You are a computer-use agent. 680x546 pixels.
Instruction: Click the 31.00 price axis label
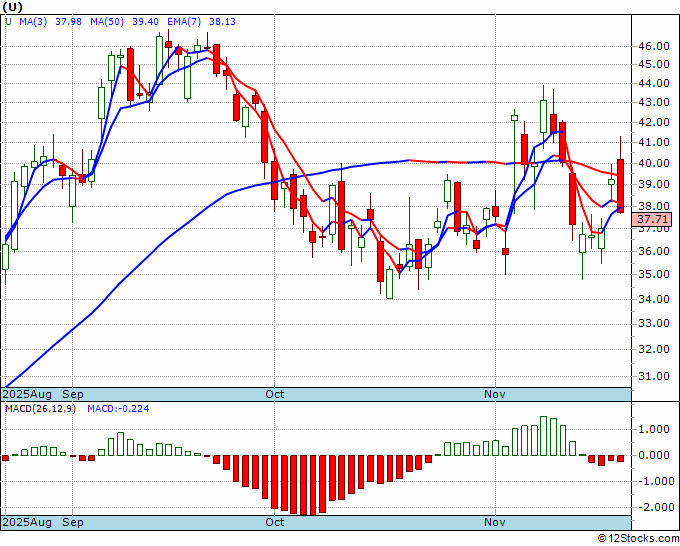654,376
